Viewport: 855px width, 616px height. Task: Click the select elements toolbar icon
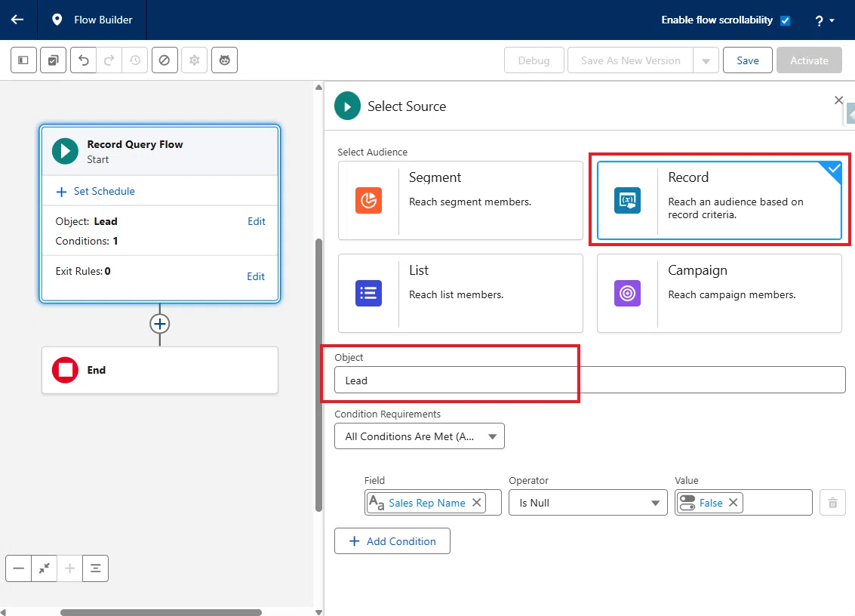[x=53, y=60]
